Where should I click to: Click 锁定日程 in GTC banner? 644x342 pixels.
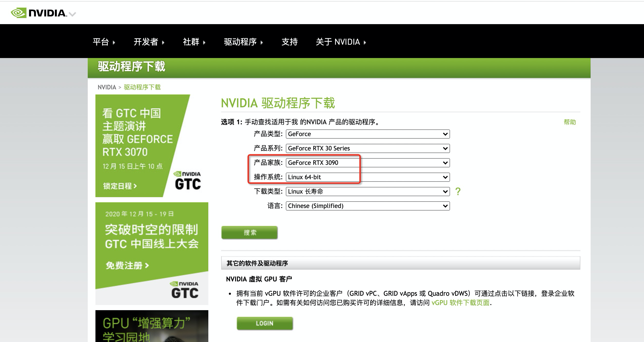(x=120, y=186)
